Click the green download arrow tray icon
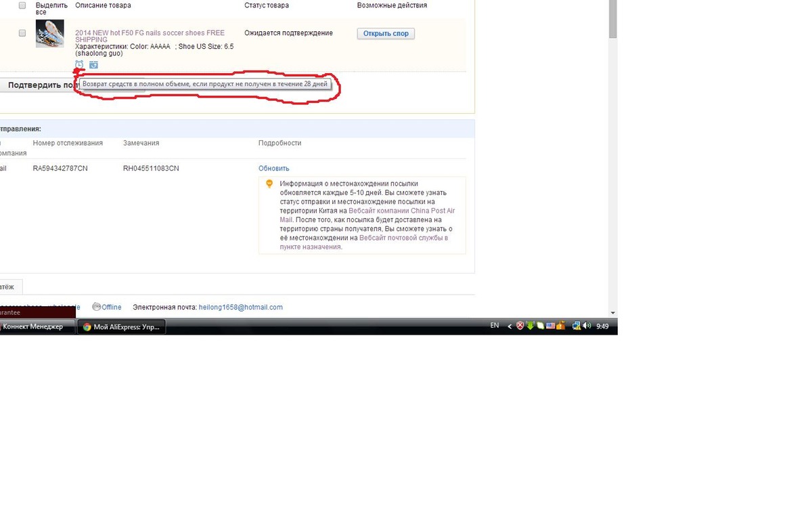The image size is (812, 508). (531, 326)
